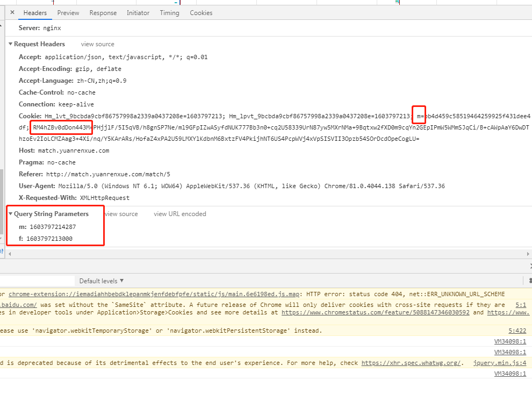Collapse the Request Headers section
This screenshot has height=416, width=532.
(11, 44)
